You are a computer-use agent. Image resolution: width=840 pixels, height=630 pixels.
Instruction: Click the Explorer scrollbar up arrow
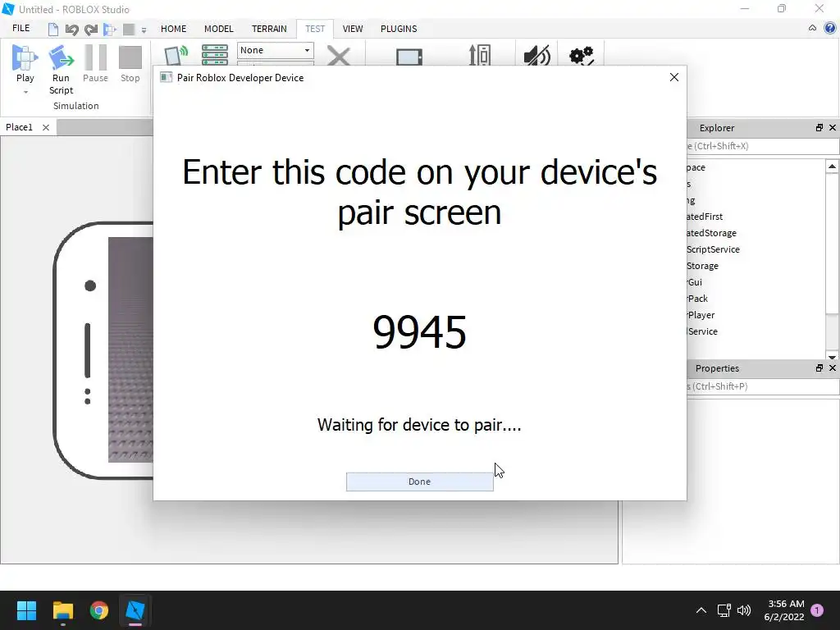click(832, 167)
